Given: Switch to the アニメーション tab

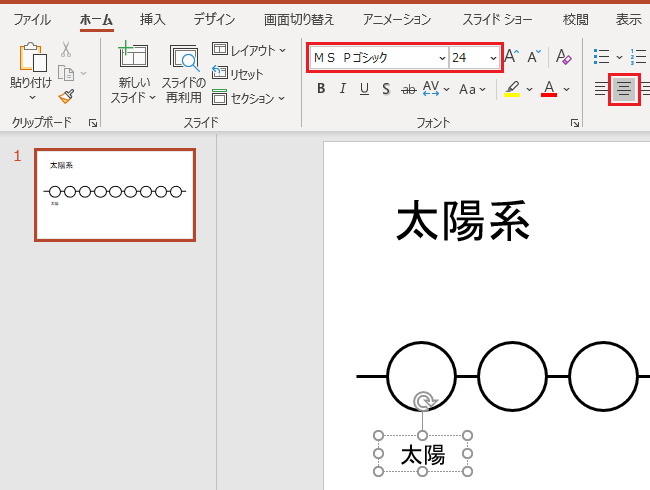Looking at the screenshot, I should [397, 19].
